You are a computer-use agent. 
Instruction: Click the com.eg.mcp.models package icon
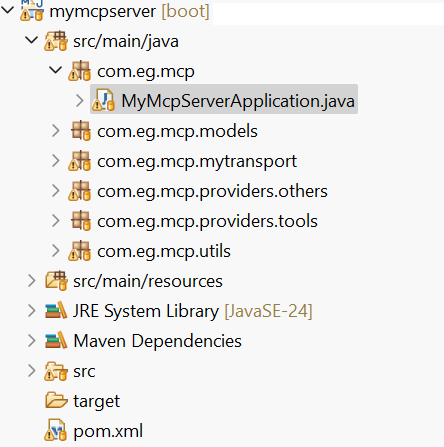tap(81, 131)
